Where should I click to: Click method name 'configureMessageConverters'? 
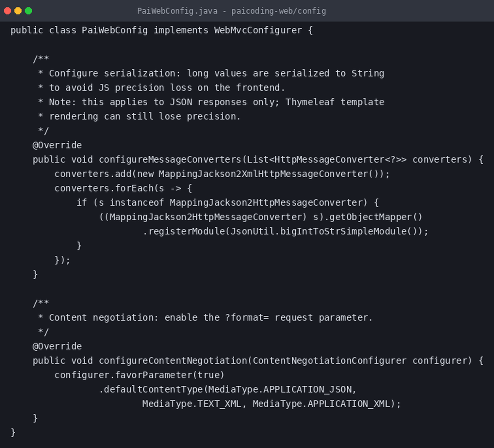(170, 160)
